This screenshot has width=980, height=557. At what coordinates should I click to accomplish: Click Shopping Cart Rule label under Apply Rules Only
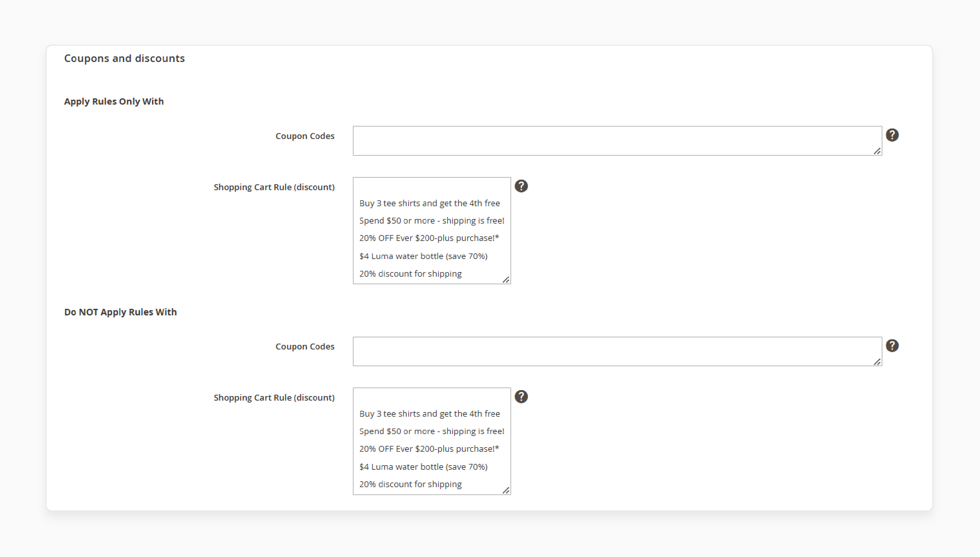(x=274, y=187)
